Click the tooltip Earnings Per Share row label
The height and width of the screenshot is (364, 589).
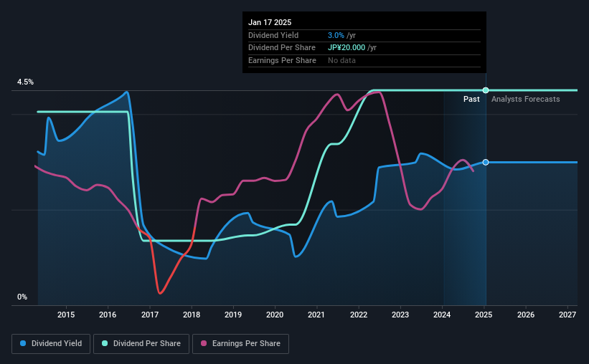point(282,60)
